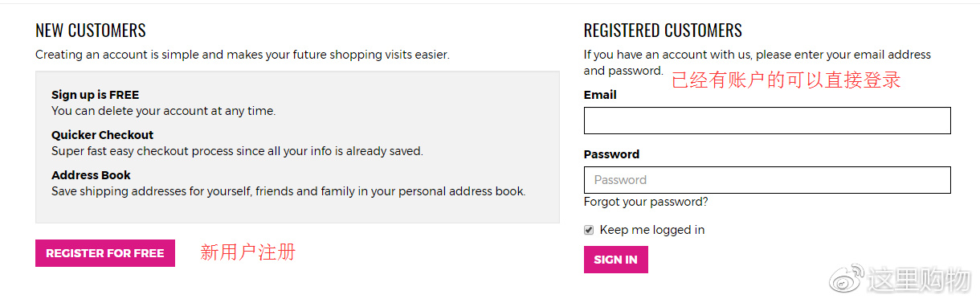Click the Sign up is FREE heading
The width and height of the screenshot is (980, 303).
[96, 95]
